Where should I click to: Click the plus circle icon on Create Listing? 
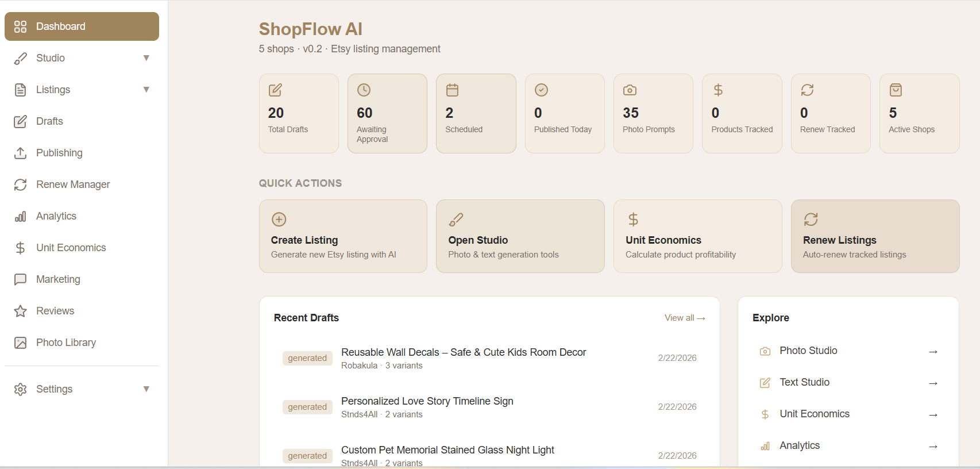279,220
